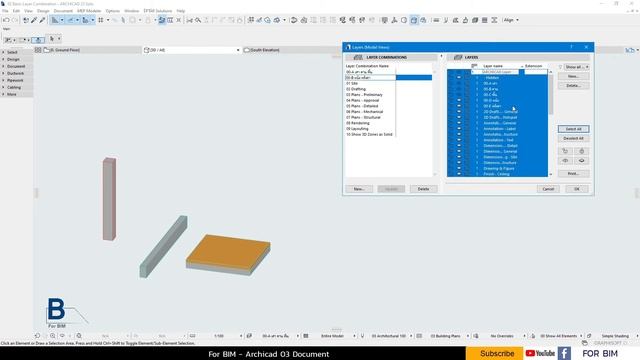Click the Deselect All button
The image size is (640, 360).
click(573, 138)
